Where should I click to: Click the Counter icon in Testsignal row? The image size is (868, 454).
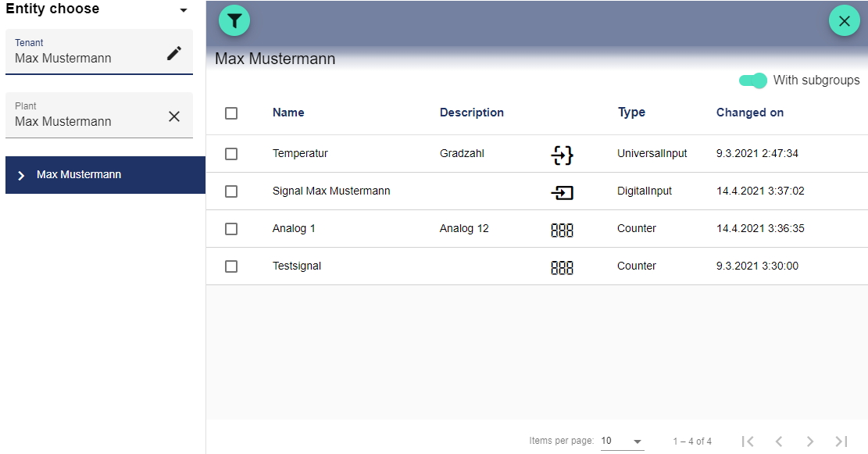562,267
